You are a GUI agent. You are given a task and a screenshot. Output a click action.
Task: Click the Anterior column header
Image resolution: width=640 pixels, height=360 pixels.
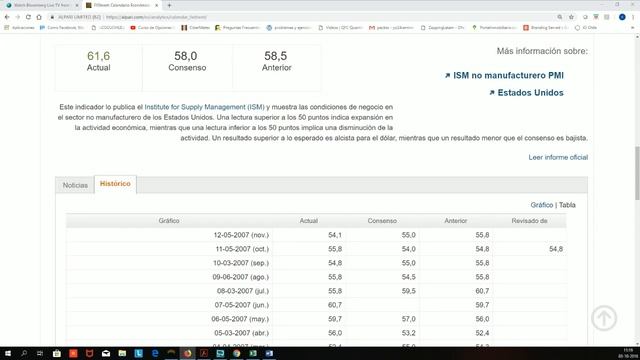click(x=456, y=221)
